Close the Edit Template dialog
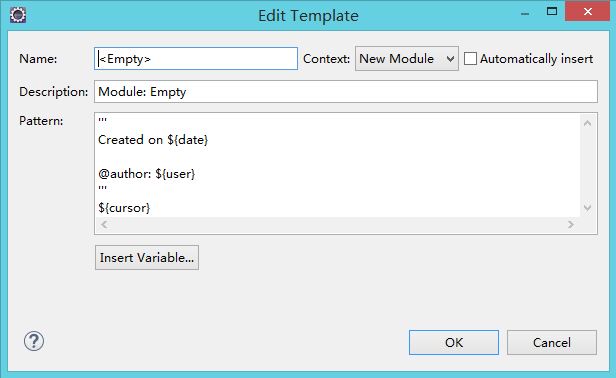This screenshot has width=616, height=378. [588, 11]
